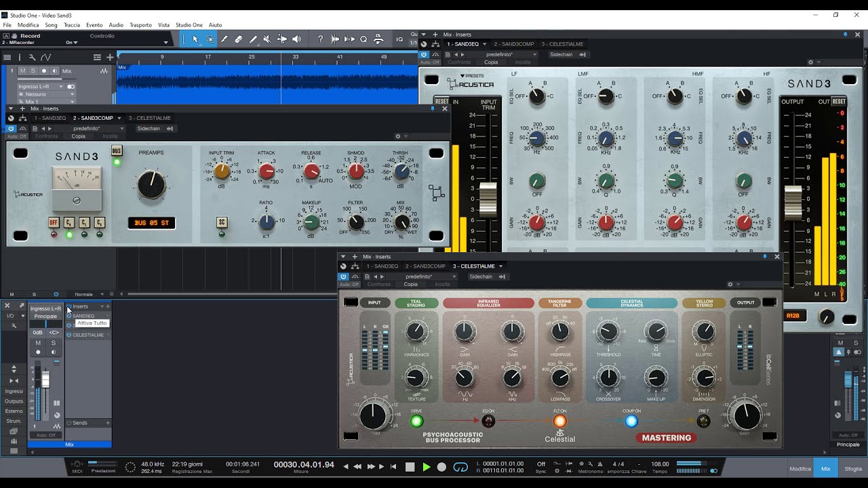
Task: Select the Mute tool
Action: click(267, 39)
